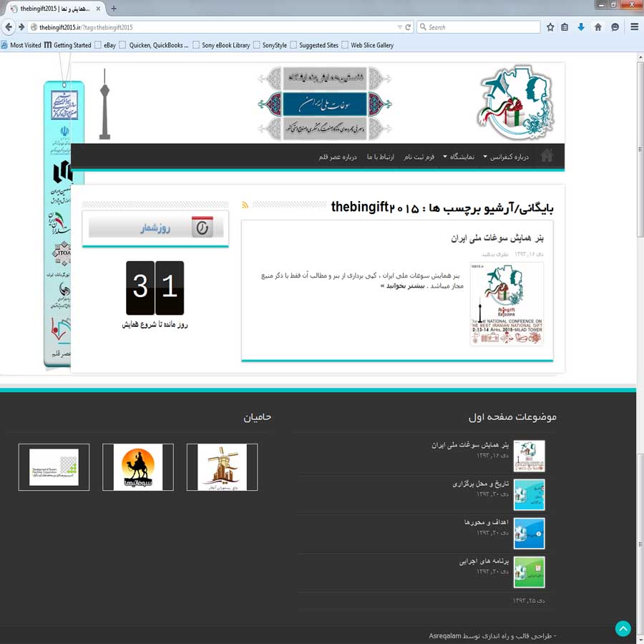Reload the page with the refresh icon
The image size is (644, 644).
[x=408, y=27]
